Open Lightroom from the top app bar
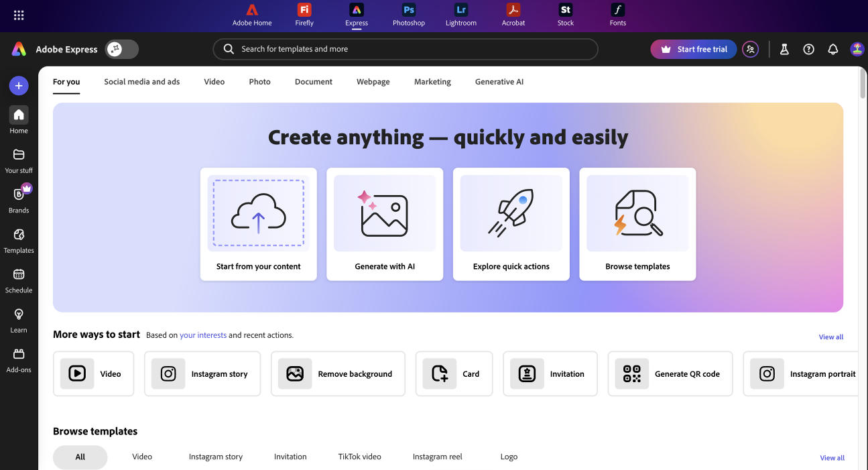The height and width of the screenshot is (470, 868). 460,15
